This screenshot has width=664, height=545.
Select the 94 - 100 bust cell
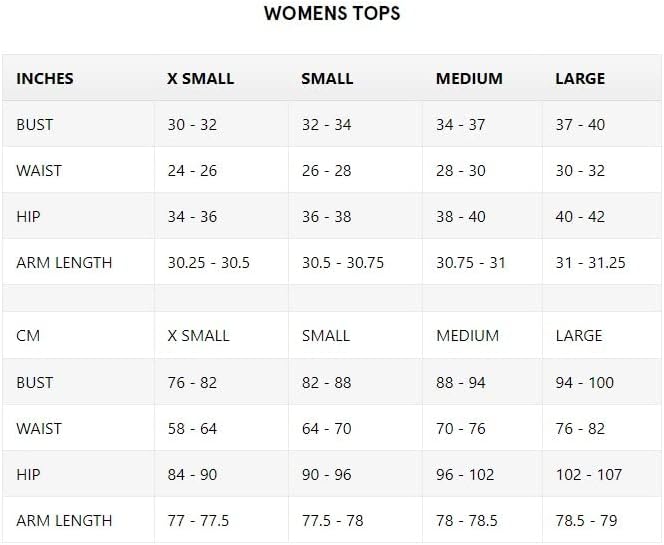click(602, 382)
